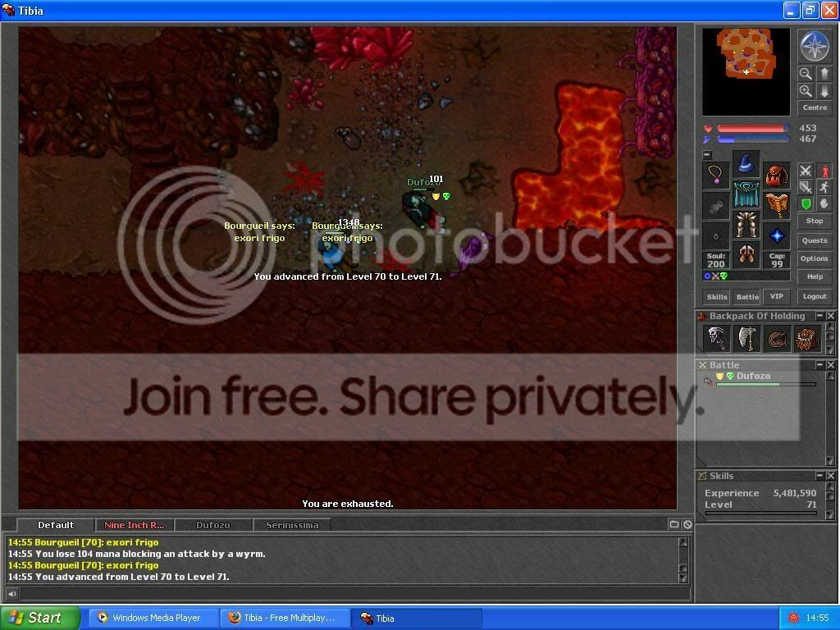Click the blue mana bar

tap(753, 139)
